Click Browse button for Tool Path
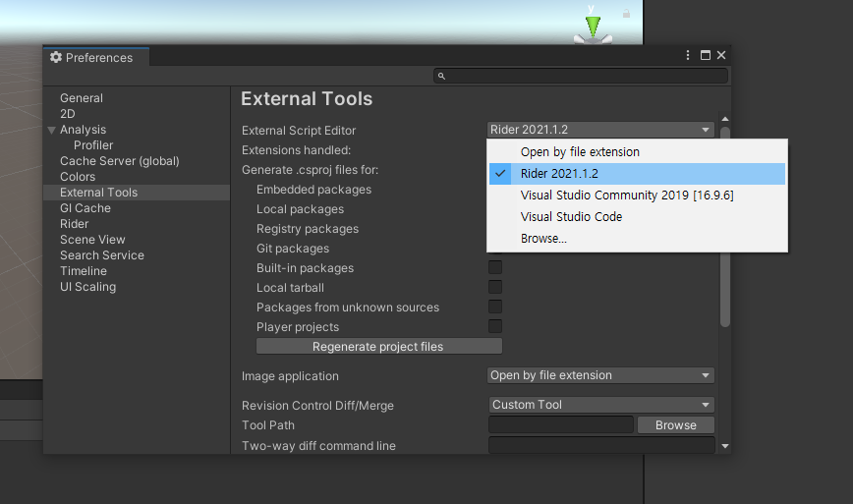Viewport: 853px width, 504px height. 676,425
